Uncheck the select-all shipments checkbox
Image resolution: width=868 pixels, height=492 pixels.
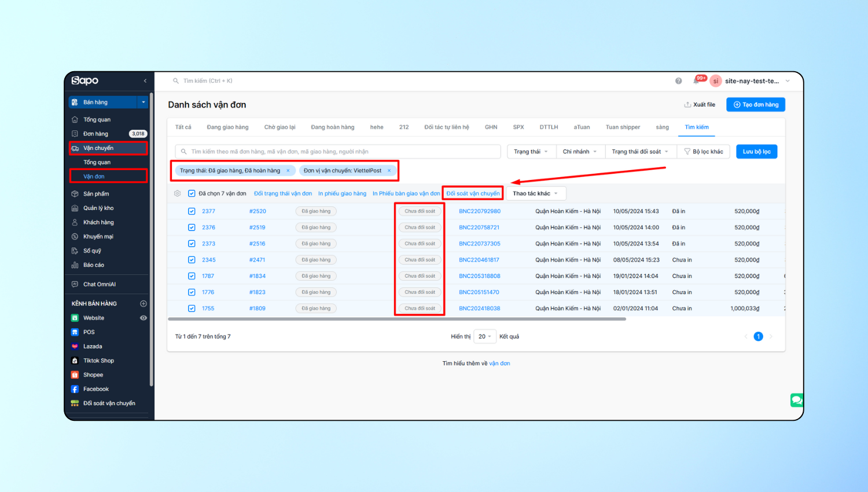click(192, 193)
